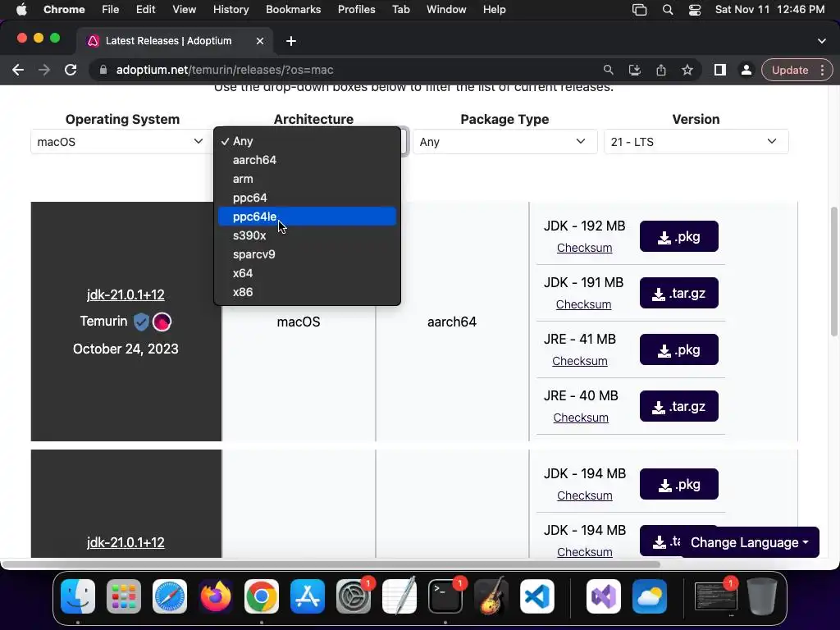
Task: Click the browser forward arrow
Action: pos(44,71)
